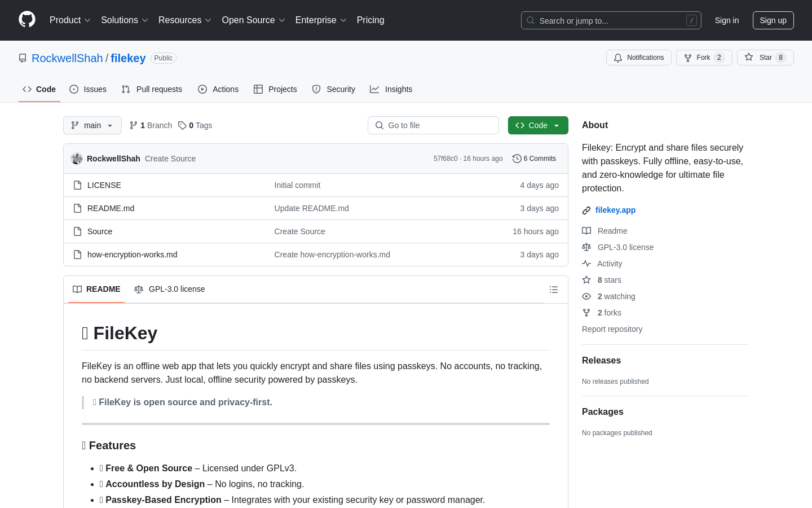This screenshot has height=508, width=812.
Task: Click the scales icon beside GPL-3.0 license sidebar
Action: pyautogui.click(x=586, y=247)
